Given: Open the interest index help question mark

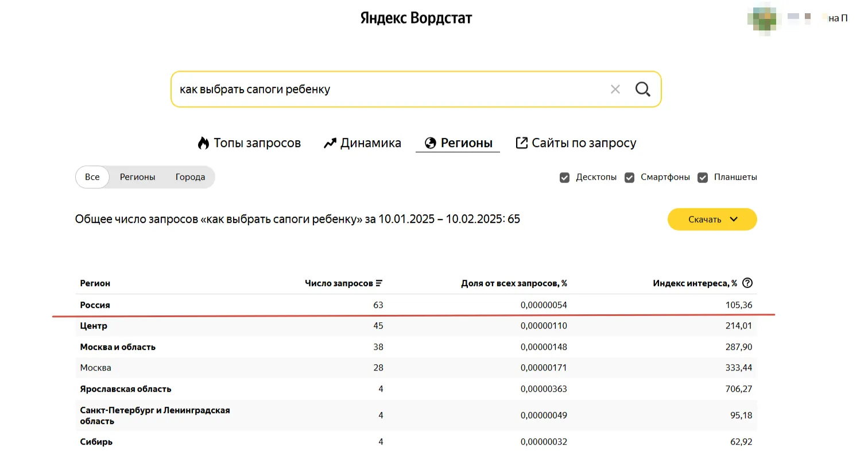Looking at the screenshot, I should (x=747, y=283).
